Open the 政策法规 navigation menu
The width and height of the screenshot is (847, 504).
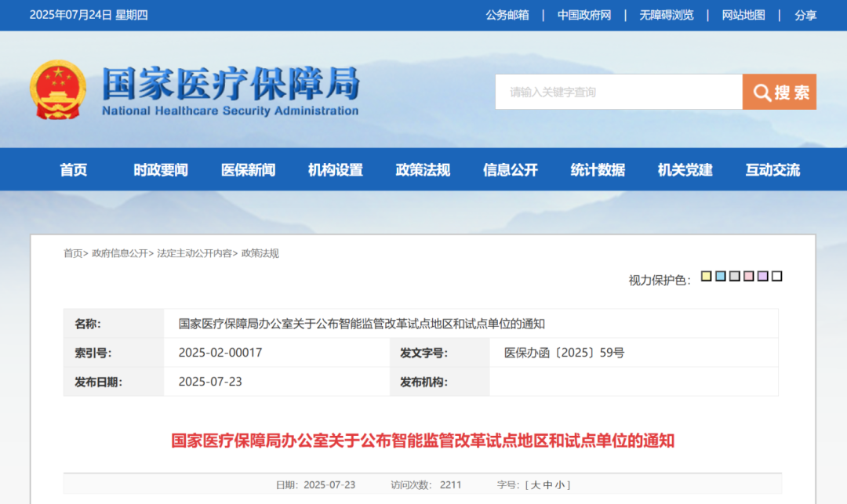423,170
